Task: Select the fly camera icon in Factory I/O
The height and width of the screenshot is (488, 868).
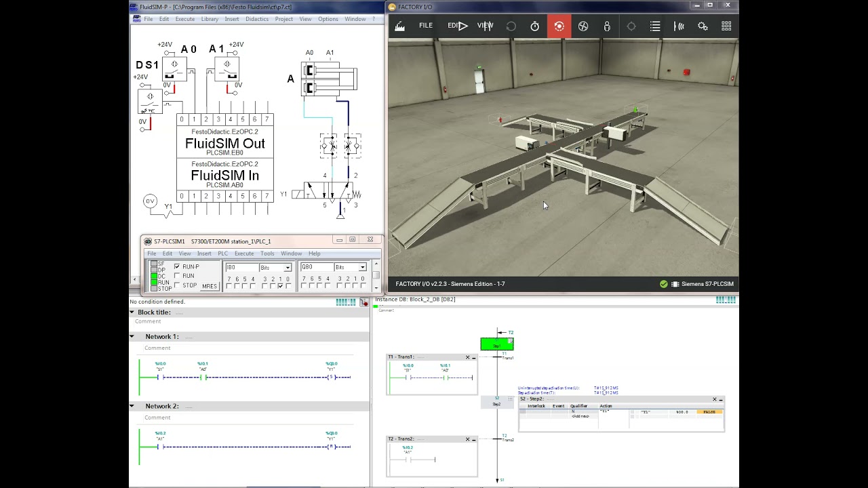Action: 583,26
